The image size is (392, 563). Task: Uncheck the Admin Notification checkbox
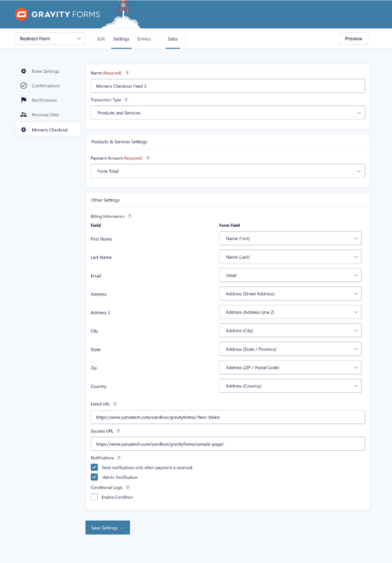point(94,477)
